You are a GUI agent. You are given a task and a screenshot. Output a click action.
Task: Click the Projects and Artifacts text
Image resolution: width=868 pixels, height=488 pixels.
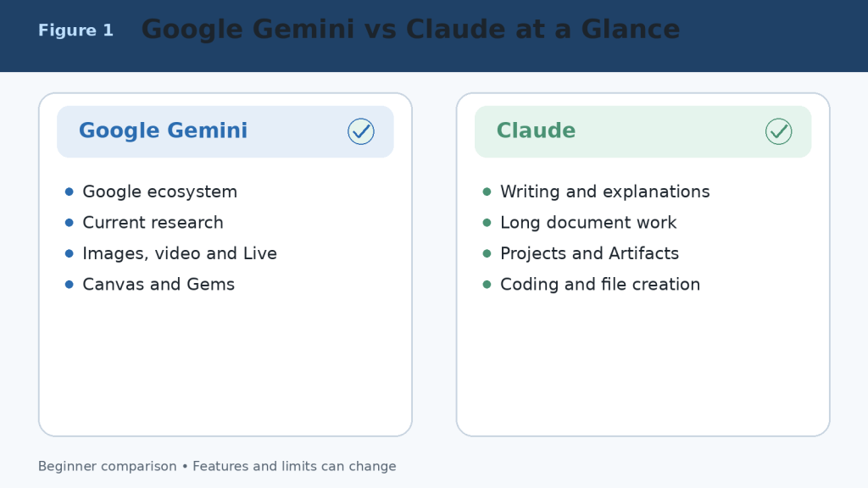tap(590, 253)
